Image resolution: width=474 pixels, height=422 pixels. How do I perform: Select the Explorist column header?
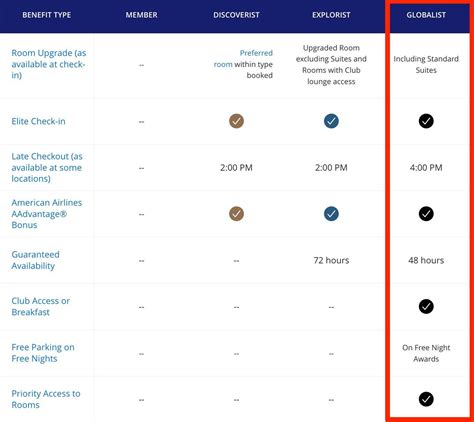tap(331, 15)
